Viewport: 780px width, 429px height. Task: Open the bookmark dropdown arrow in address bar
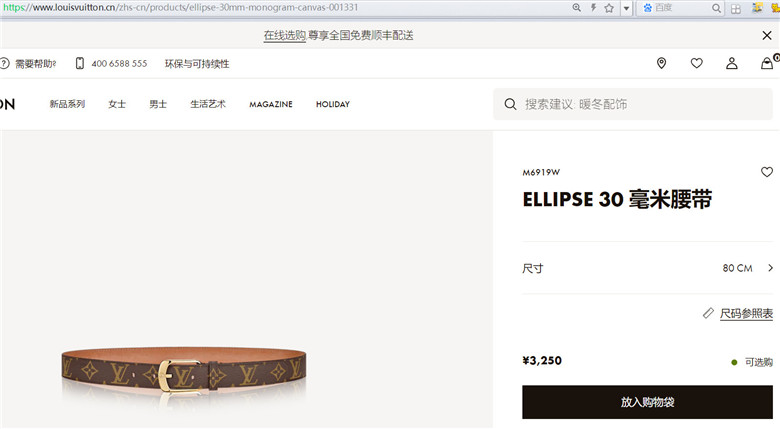(x=626, y=8)
